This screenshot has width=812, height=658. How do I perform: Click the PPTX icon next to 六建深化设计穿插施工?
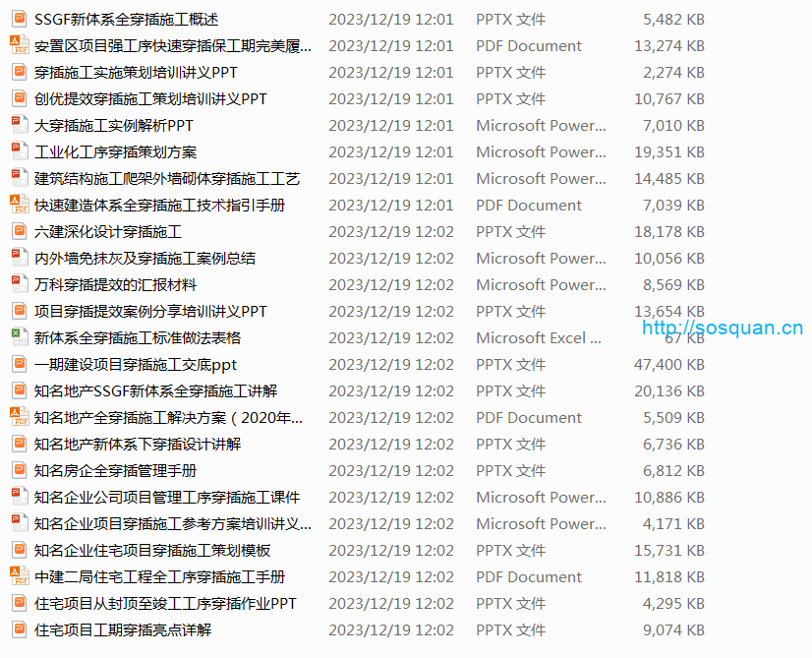19,231
